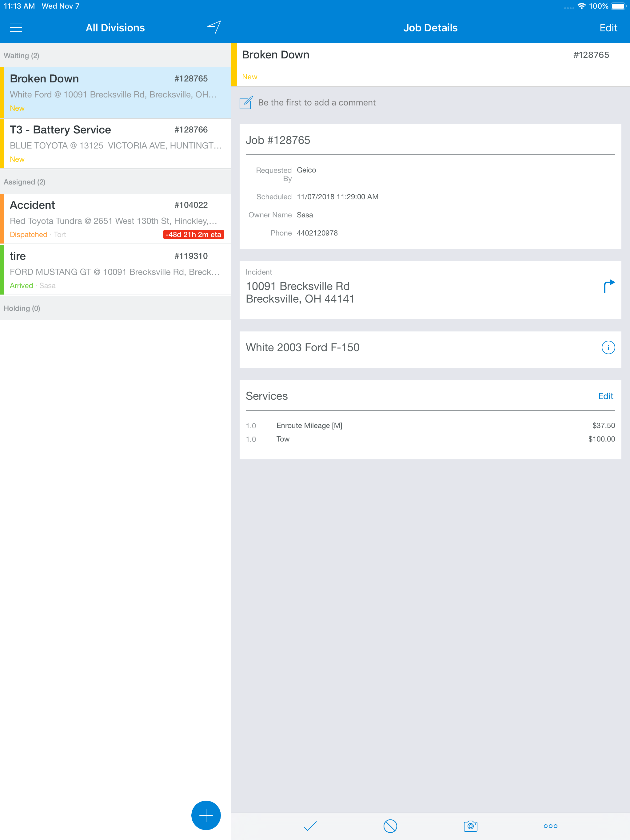Open more options three-dots icon
The height and width of the screenshot is (840, 630).
550,826
